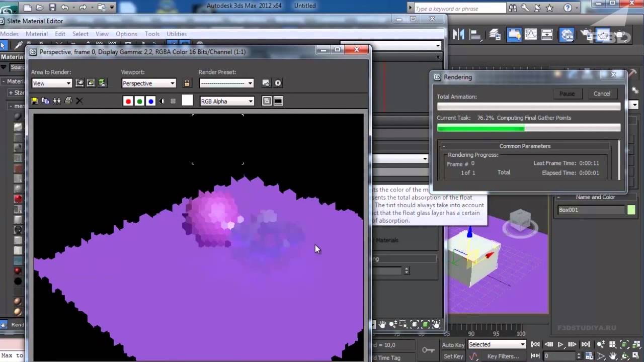This screenshot has height=362, width=644.
Task: Save the rendered image with the disk icon
Action: [35, 101]
